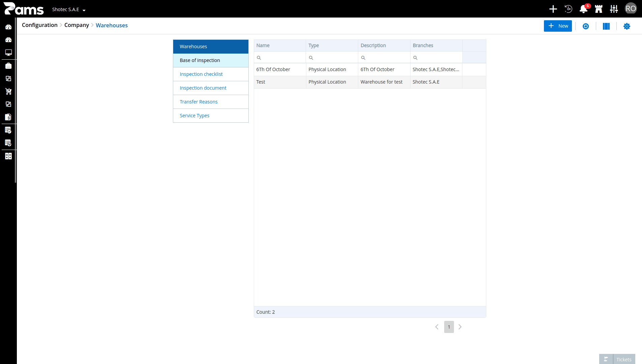Open the history clock icon

point(568,9)
